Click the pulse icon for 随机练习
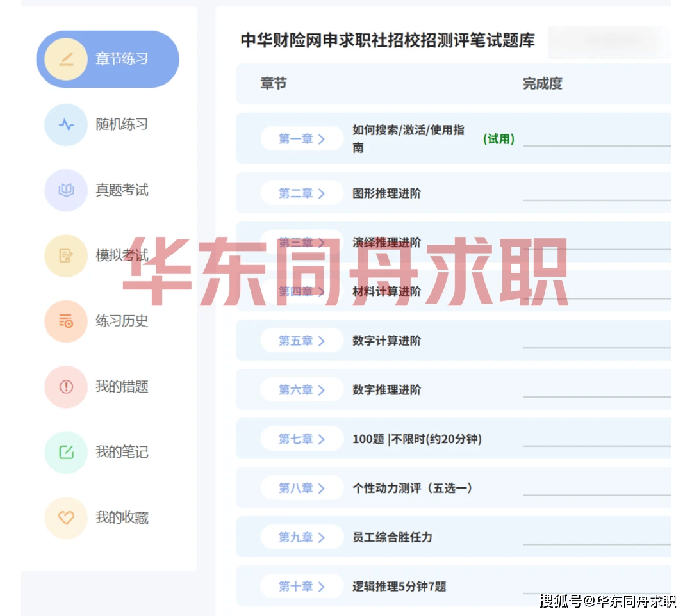The width and height of the screenshot is (692, 616). coord(66,125)
